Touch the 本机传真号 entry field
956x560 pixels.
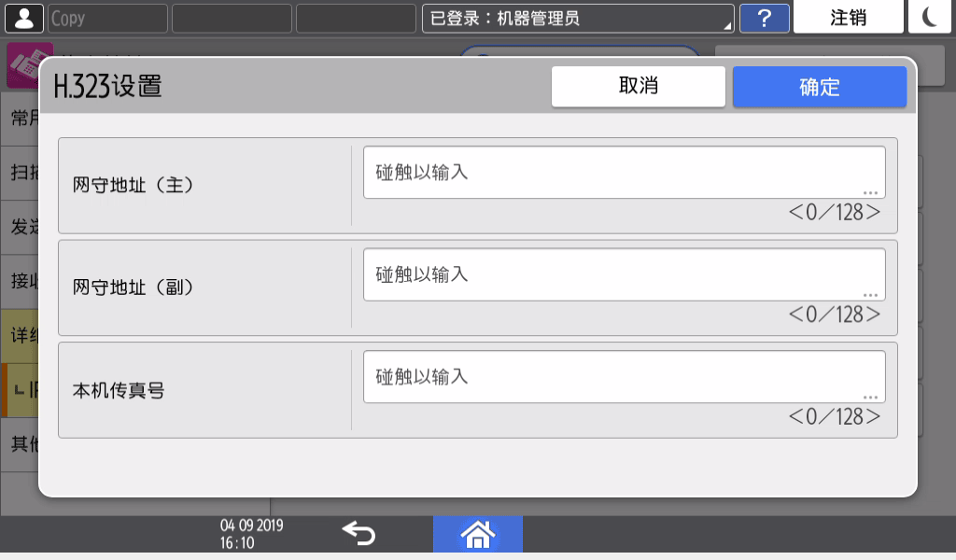624,373
